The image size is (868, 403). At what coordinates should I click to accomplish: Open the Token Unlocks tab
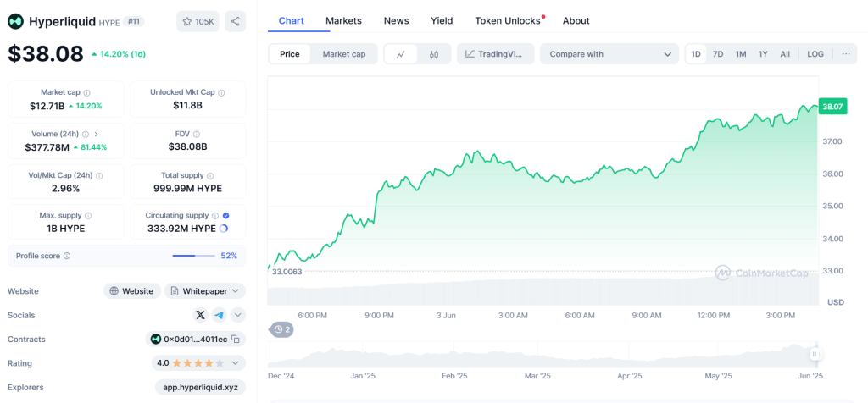click(x=508, y=21)
